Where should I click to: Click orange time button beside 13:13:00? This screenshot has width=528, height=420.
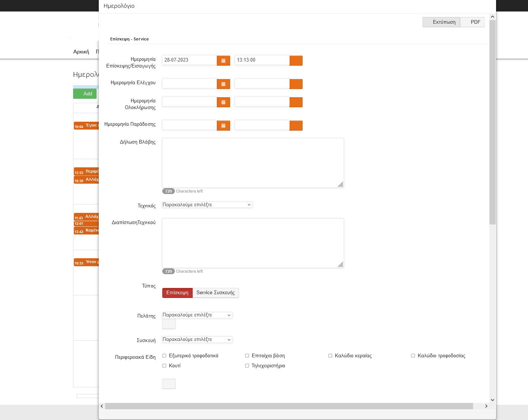point(296,60)
